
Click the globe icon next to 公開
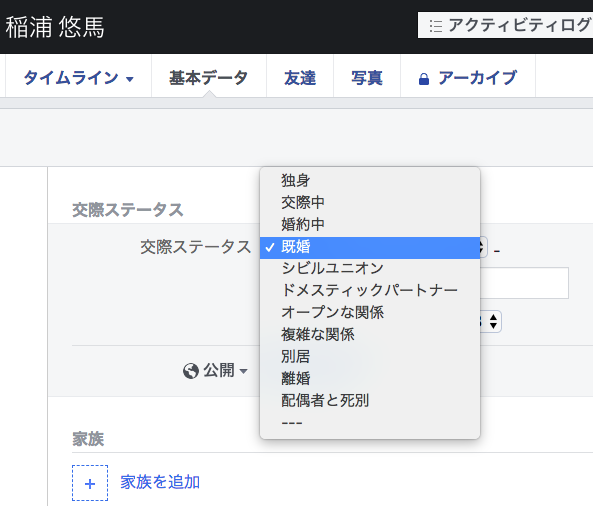(x=191, y=371)
